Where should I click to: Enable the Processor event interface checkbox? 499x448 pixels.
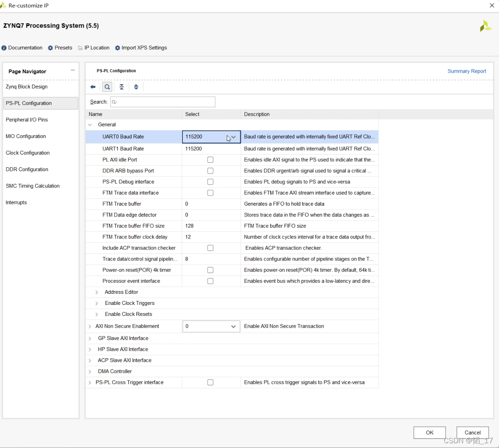(x=210, y=281)
